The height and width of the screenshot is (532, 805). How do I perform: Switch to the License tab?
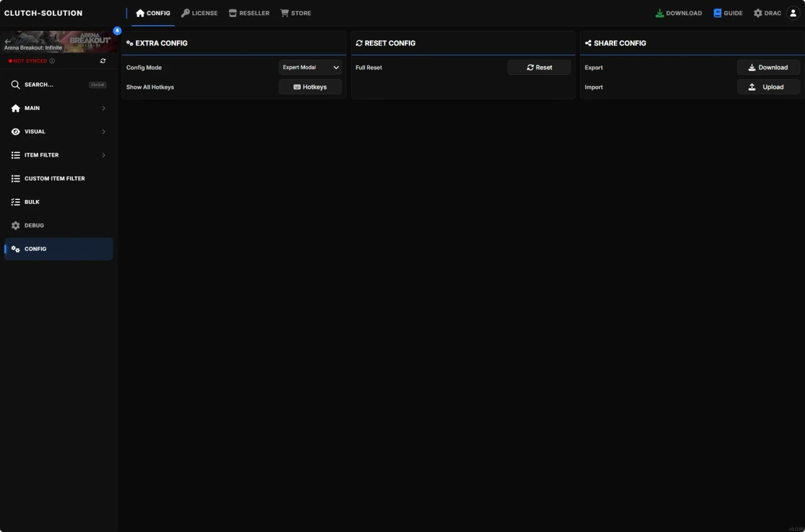[x=199, y=13]
